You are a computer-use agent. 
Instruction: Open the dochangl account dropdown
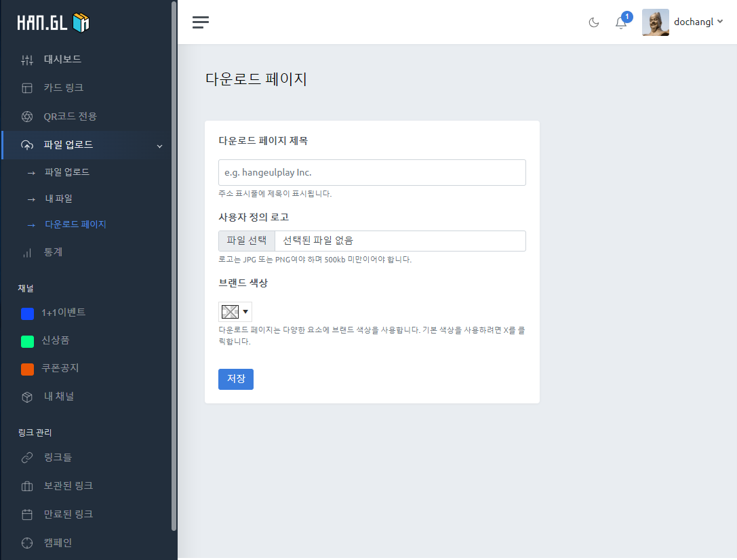point(698,22)
